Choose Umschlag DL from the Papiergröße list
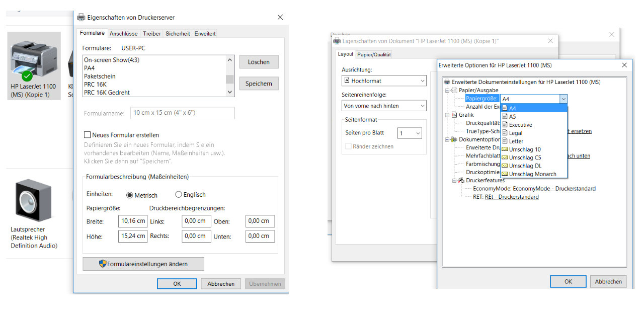This screenshot has height=313, width=644. click(534, 166)
